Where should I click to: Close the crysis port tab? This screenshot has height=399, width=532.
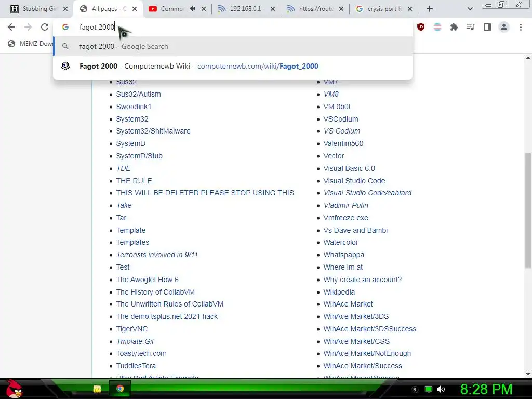pyautogui.click(x=410, y=9)
